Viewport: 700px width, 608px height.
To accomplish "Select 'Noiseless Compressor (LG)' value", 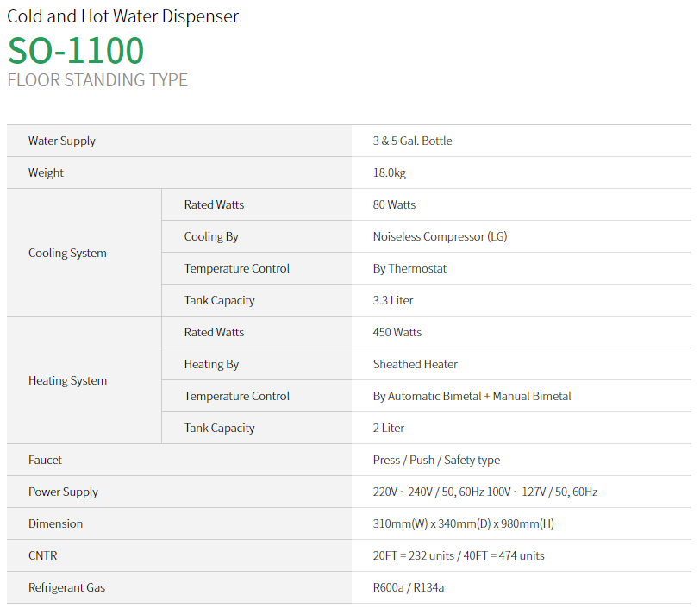I will 441,237.
